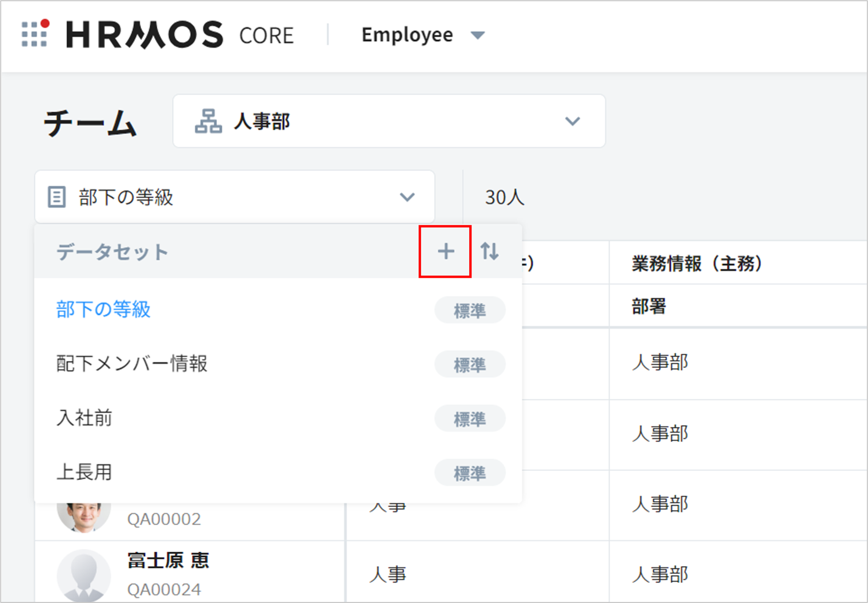Viewport: 868px width, 603px height.
Task: Click the 標準 badge beside 上長用
Action: click(x=469, y=473)
